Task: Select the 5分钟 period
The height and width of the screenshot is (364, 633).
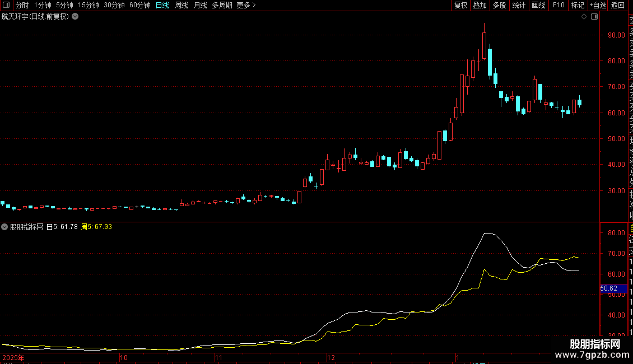Action: (64, 5)
